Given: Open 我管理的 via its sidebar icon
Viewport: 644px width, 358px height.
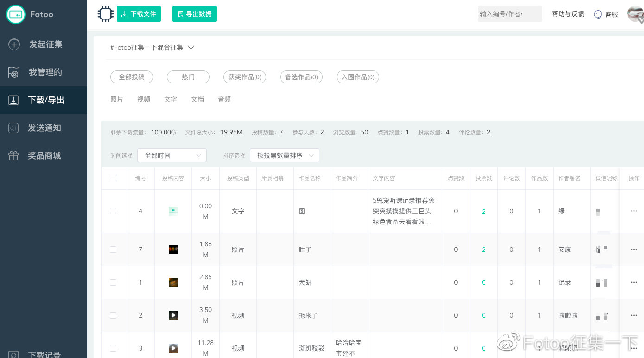Looking at the screenshot, I should pyautogui.click(x=14, y=72).
